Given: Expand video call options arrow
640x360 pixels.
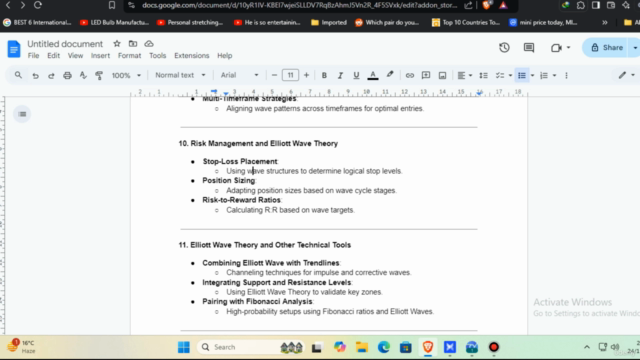Looking at the screenshot, I should click(568, 48).
